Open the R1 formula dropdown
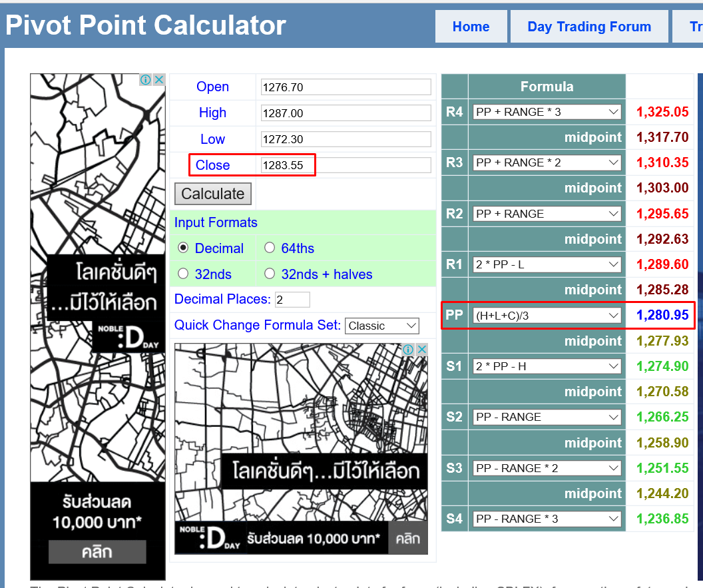 pos(547,264)
